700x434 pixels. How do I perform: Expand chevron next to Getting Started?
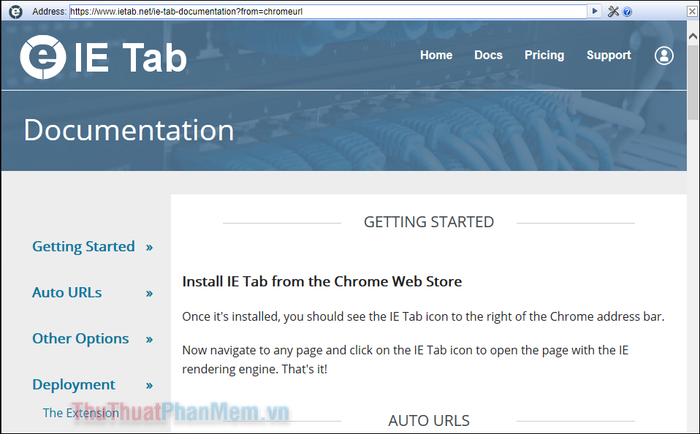tap(149, 247)
